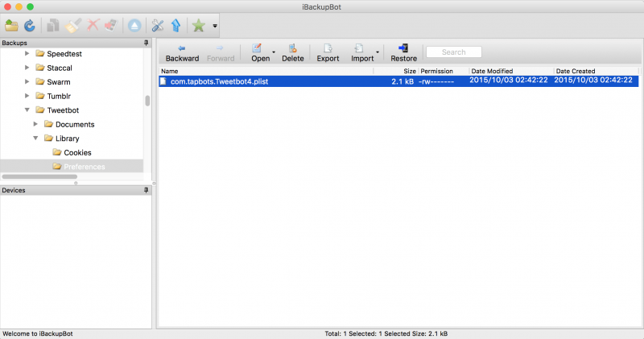The width and height of the screenshot is (644, 339).
Task: Select the Tumblr tree item
Action: pos(59,96)
